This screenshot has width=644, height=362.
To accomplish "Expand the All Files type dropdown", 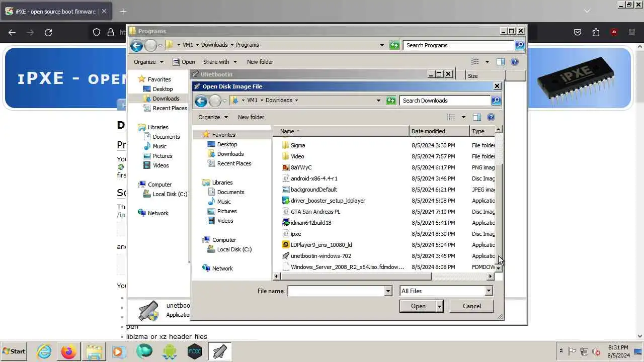I will (488, 291).
